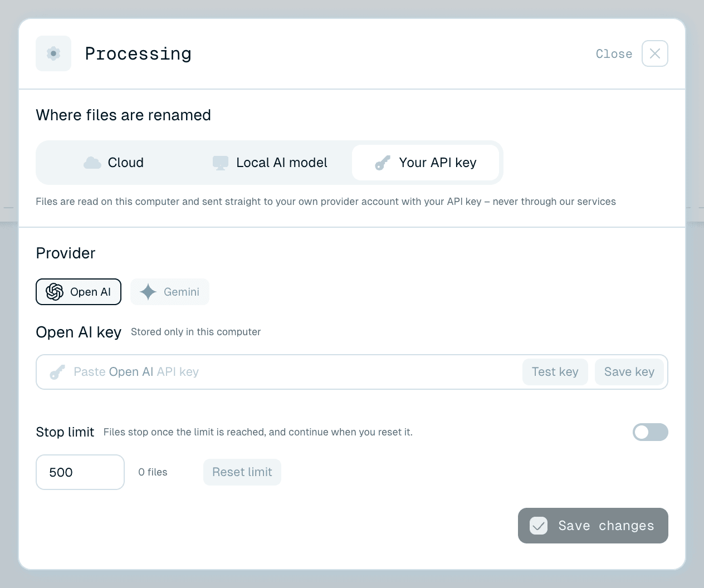Screen dimensions: 704x588
Task: Click the Provider section heading
Action: (x=66, y=253)
